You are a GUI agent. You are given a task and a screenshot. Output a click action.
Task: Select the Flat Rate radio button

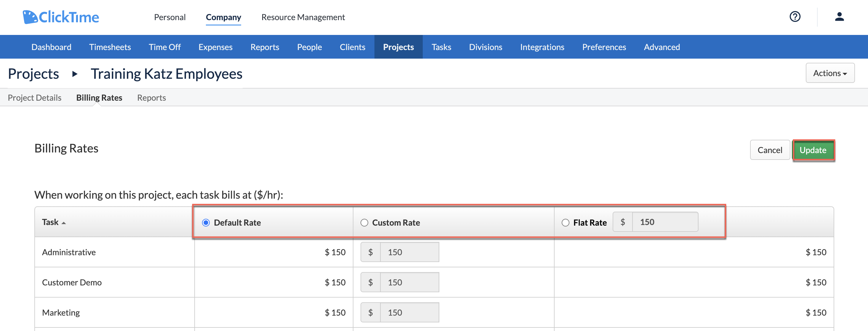566,223
